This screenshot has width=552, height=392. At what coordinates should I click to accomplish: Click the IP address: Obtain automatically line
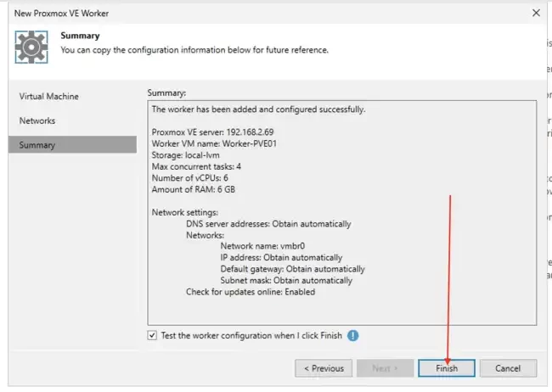281,258
